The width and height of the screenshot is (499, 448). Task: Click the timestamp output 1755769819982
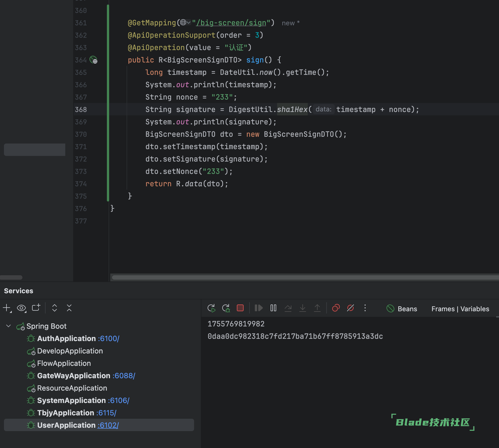pos(236,324)
